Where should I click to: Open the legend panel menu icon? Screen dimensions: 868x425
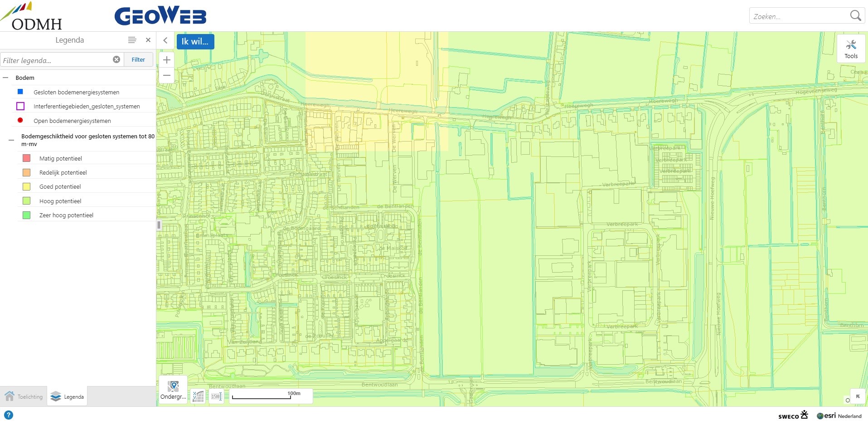(132, 40)
